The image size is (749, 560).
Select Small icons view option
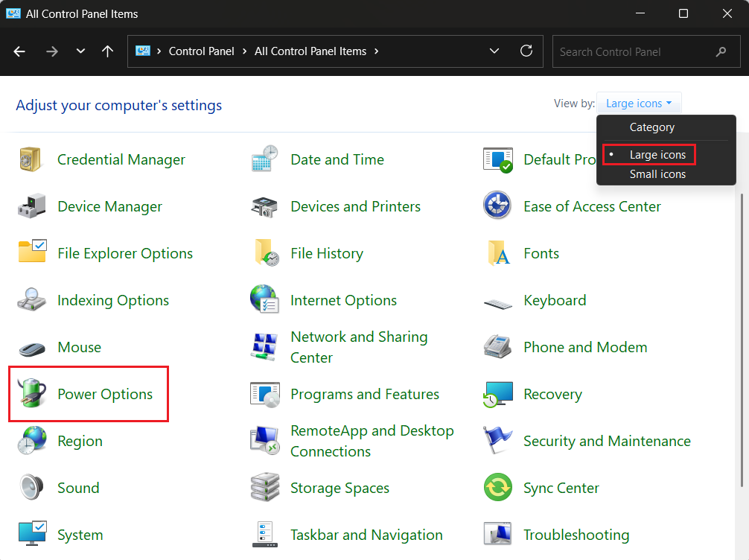coord(657,174)
